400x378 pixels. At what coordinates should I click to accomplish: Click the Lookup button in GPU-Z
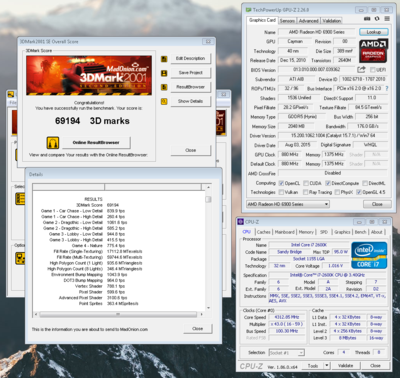(x=374, y=32)
